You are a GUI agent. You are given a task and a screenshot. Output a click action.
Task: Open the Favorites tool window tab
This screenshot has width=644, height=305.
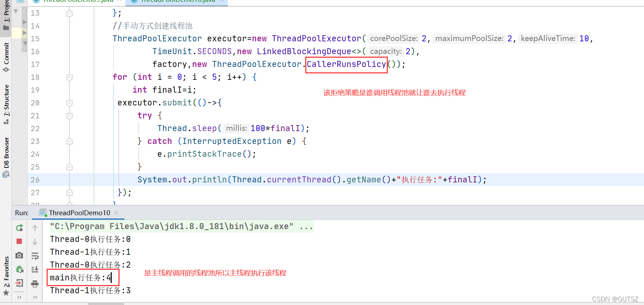click(6, 276)
